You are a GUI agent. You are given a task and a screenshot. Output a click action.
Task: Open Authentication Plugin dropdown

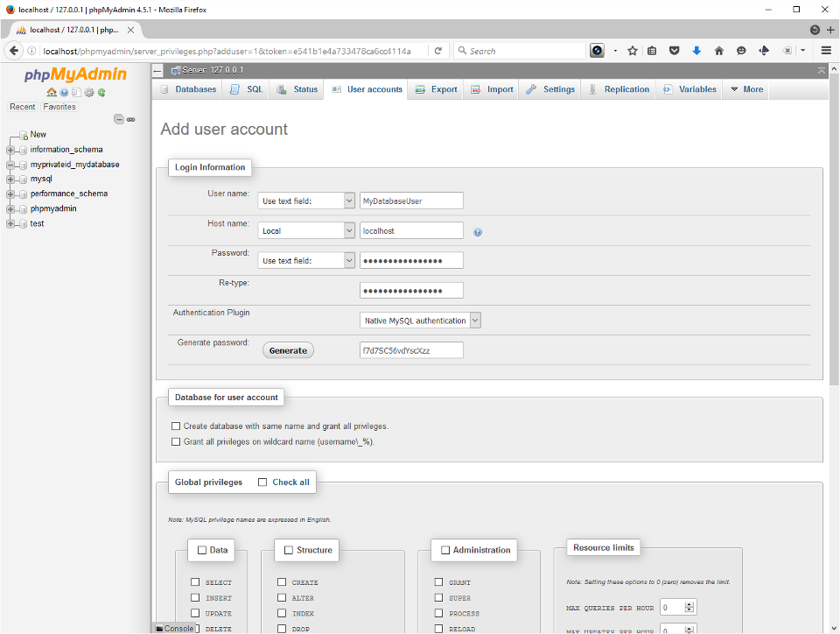[420, 321]
